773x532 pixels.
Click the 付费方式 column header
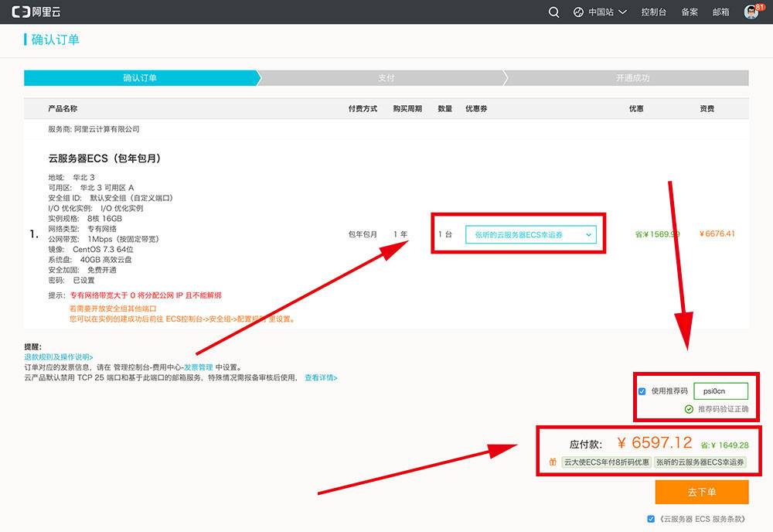tap(363, 108)
